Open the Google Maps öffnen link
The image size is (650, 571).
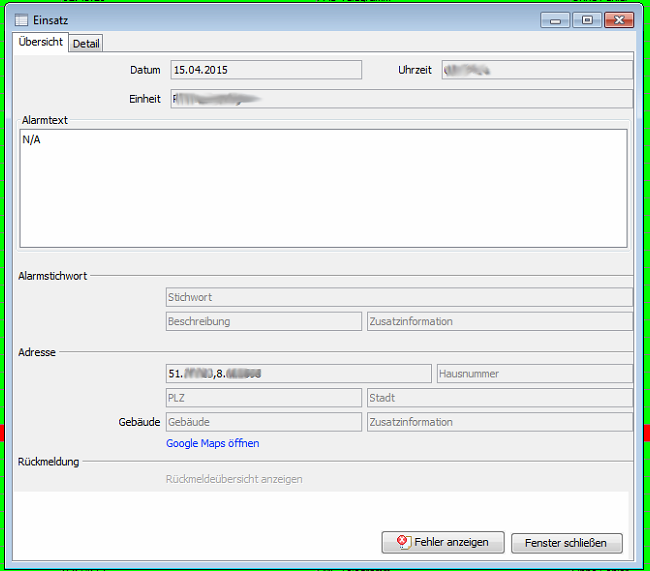point(212,443)
